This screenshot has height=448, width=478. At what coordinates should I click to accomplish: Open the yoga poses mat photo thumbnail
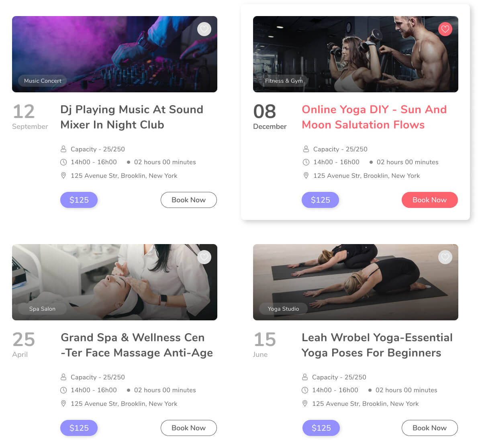pyautogui.click(x=355, y=282)
